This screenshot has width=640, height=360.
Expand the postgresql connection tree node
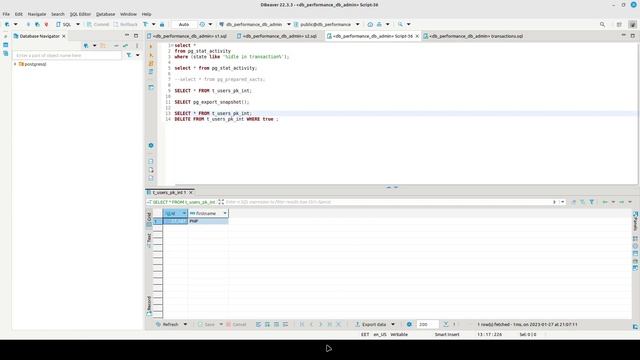(15, 64)
